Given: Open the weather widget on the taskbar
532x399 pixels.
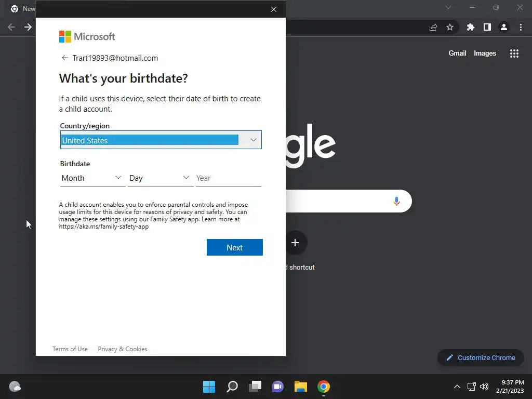Looking at the screenshot, I should (15, 387).
